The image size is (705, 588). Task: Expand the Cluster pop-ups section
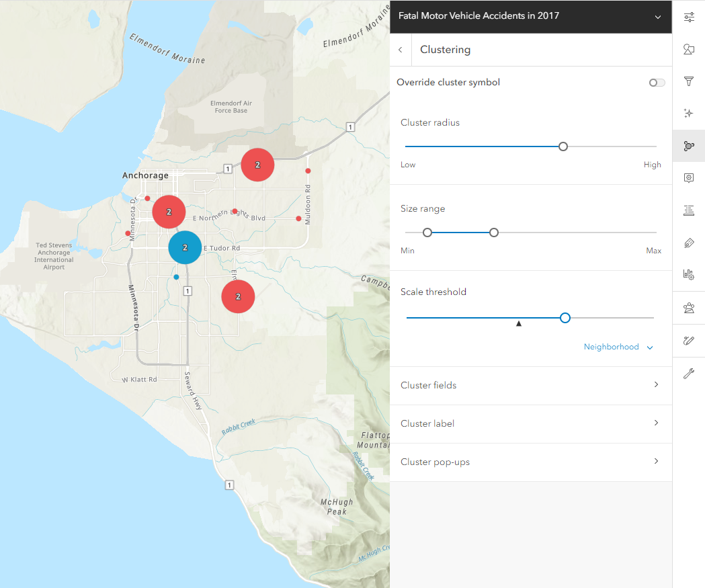530,462
